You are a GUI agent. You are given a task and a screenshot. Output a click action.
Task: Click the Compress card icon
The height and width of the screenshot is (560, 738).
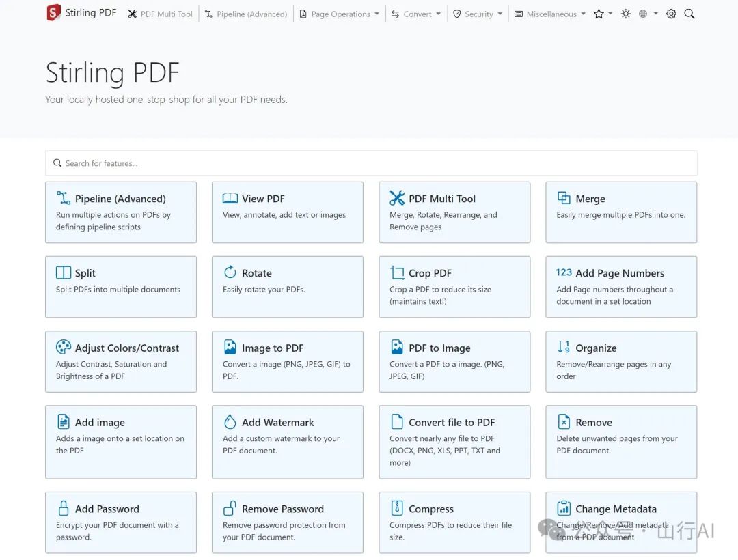tap(397, 508)
